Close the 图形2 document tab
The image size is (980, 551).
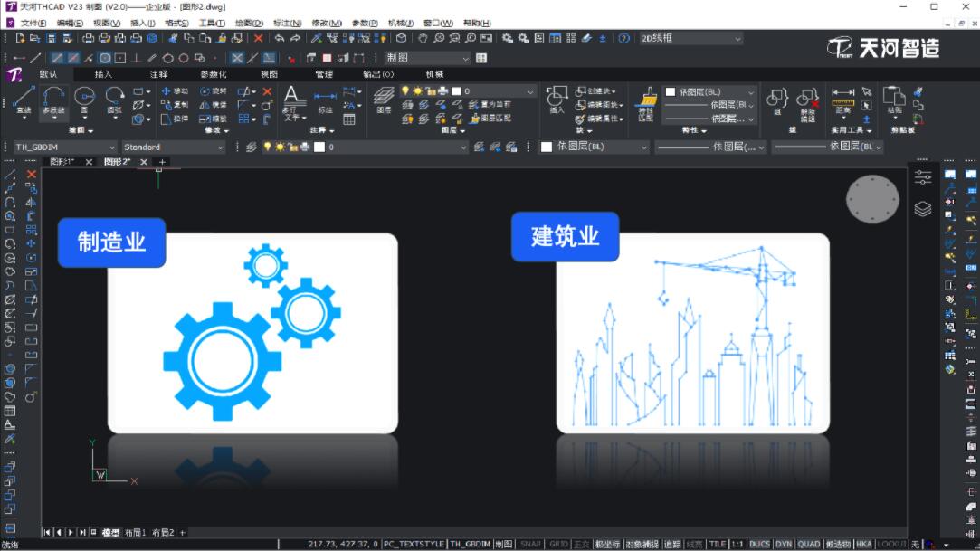(x=144, y=162)
